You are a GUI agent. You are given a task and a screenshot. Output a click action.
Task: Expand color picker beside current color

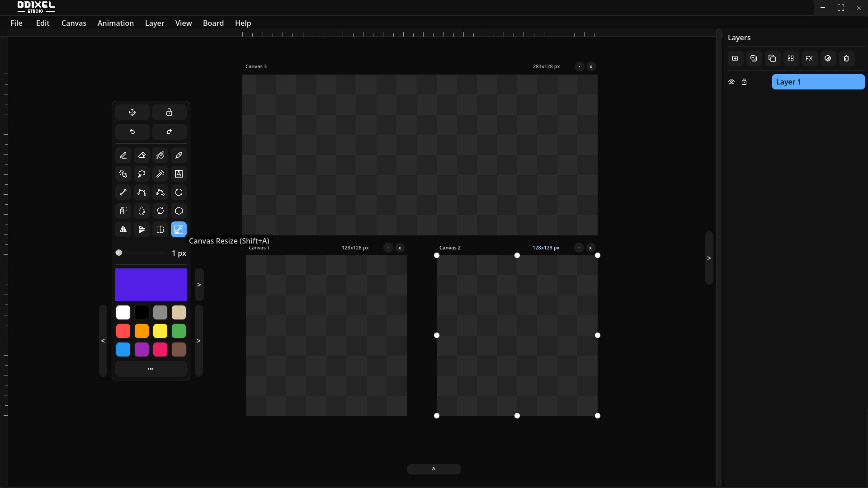(199, 285)
